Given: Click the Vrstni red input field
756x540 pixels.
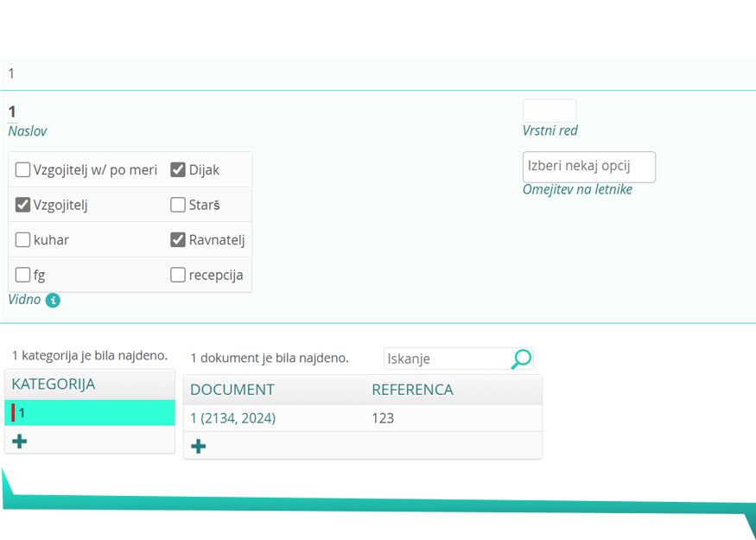Looking at the screenshot, I should coord(549,111).
